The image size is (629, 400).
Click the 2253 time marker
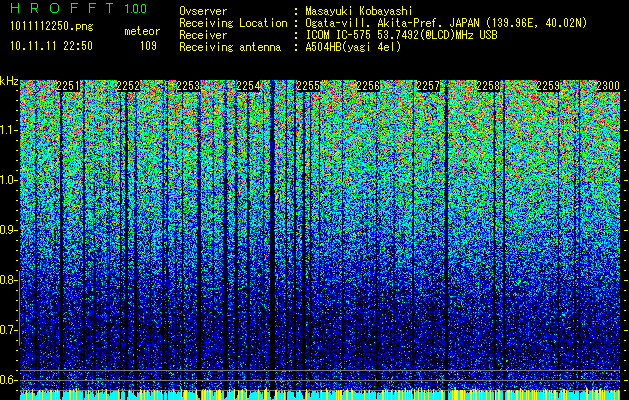(x=188, y=86)
